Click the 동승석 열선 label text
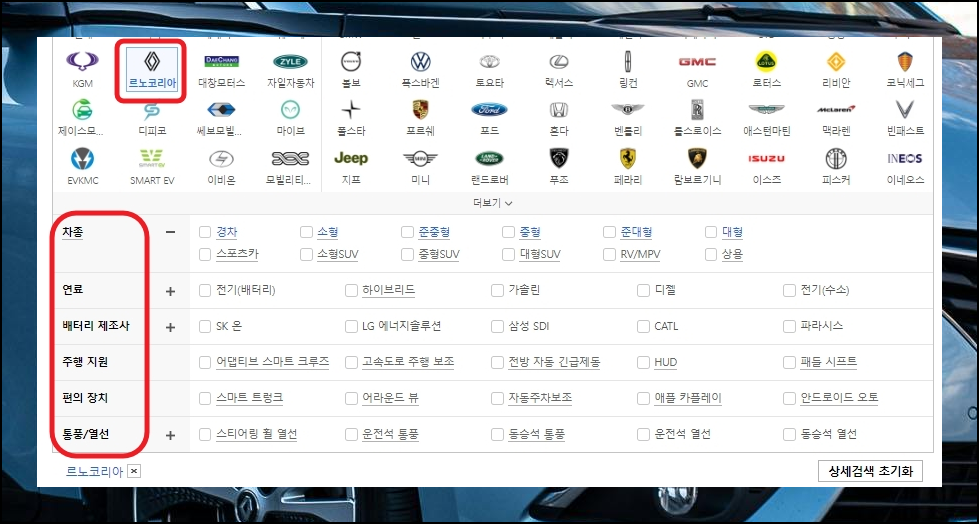 pyautogui.click(x=829, y=434)
